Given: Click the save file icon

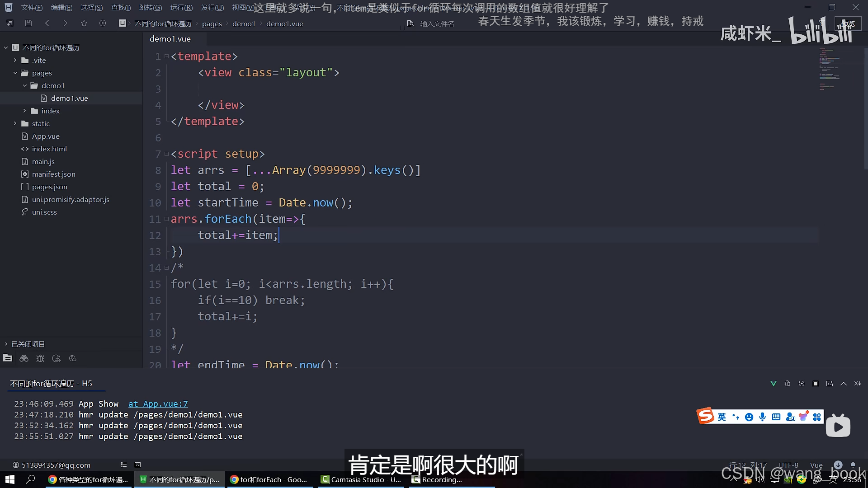Looking at the screenshot, I should (28, 23).
